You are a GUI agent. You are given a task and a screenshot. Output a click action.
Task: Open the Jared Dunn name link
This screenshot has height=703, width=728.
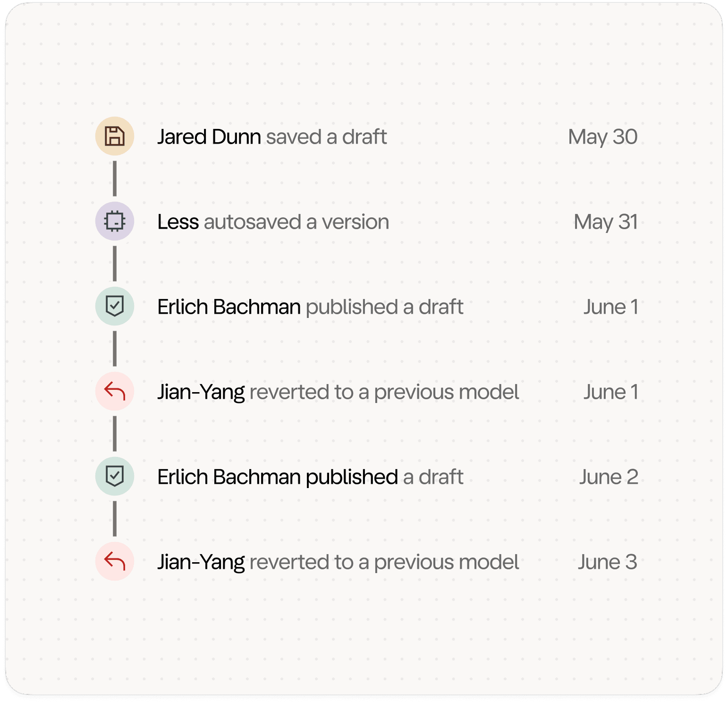coord(209,137)
